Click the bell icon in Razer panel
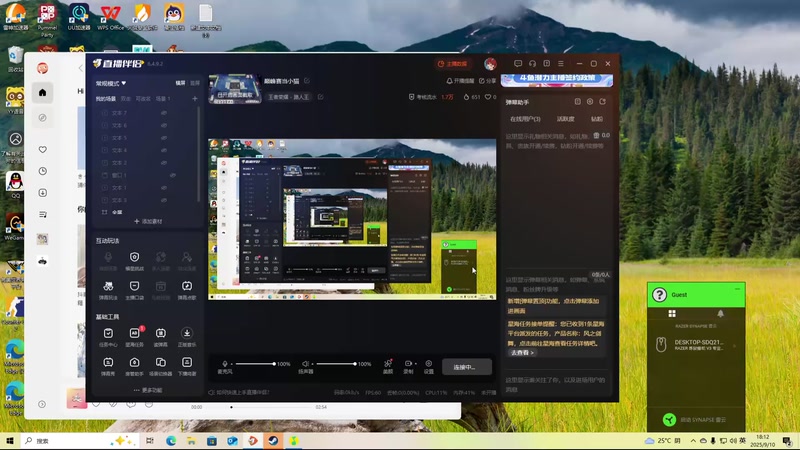The height and width of the screenshot is (450, 800). click(720, 313)
